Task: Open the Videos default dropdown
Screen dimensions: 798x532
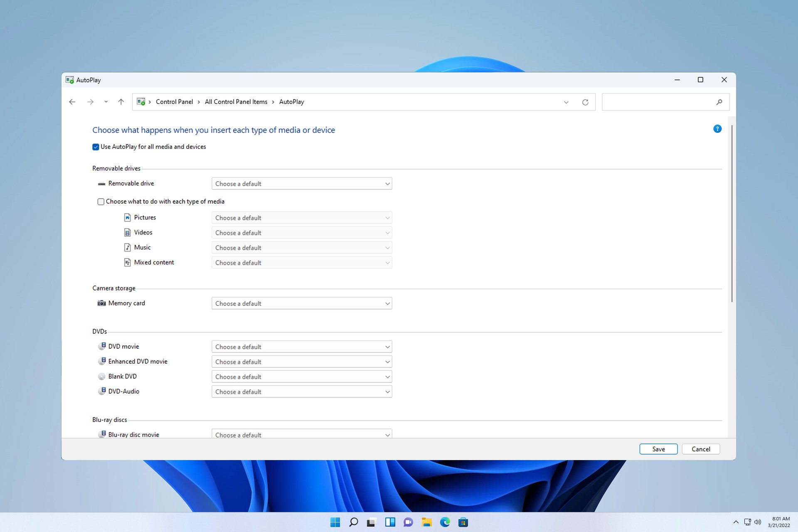Action: point(302,233)
